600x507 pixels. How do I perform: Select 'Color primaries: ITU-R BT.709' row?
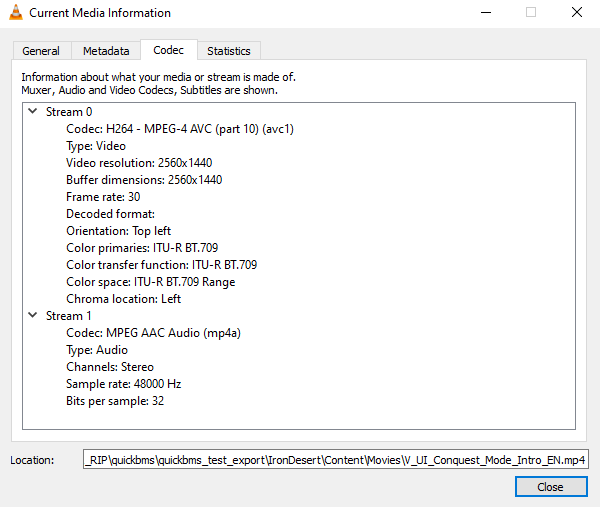click(x=142, y=248)
